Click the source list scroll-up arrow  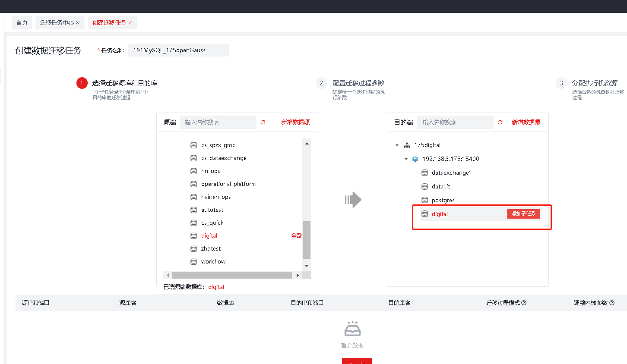tap(307, 144)
